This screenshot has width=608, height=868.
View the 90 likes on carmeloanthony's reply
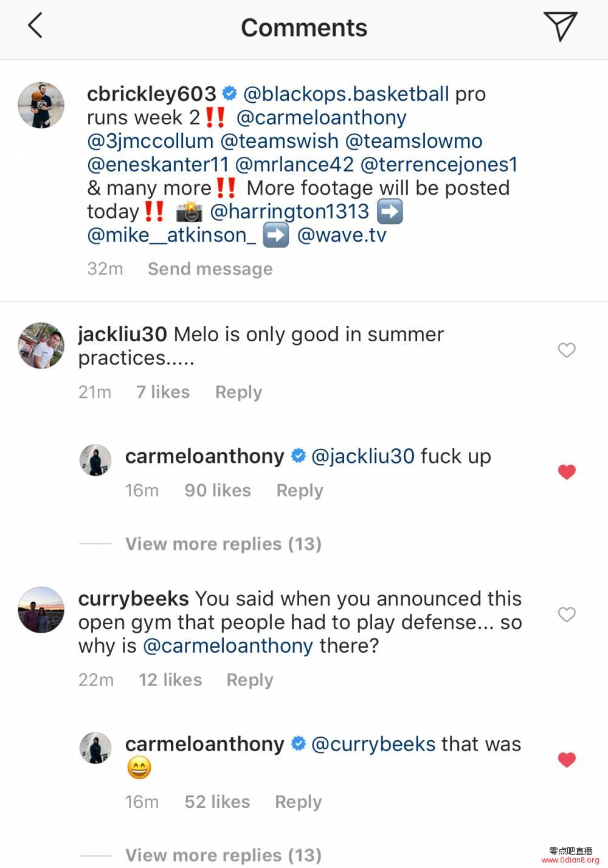point(218,490)
